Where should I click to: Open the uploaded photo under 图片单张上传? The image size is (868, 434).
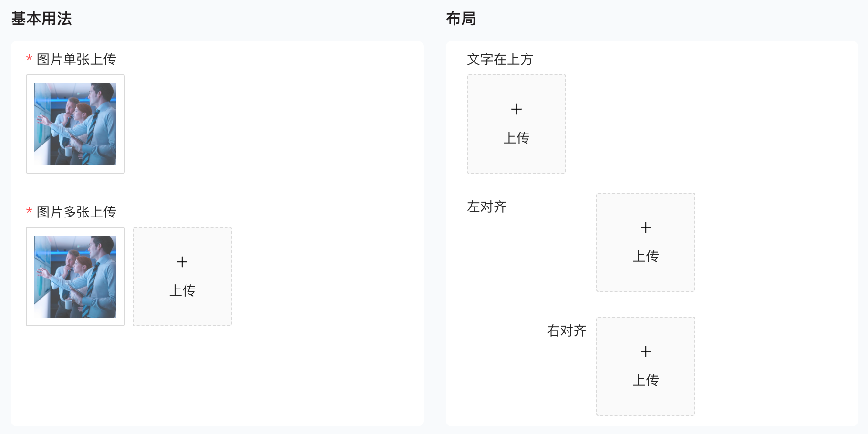coord(75,124)
